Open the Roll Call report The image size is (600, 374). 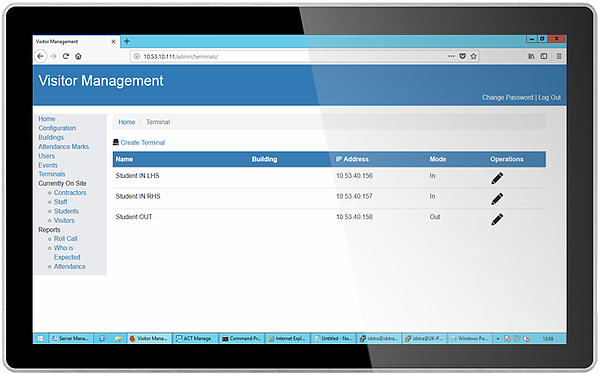click(65, 238)
